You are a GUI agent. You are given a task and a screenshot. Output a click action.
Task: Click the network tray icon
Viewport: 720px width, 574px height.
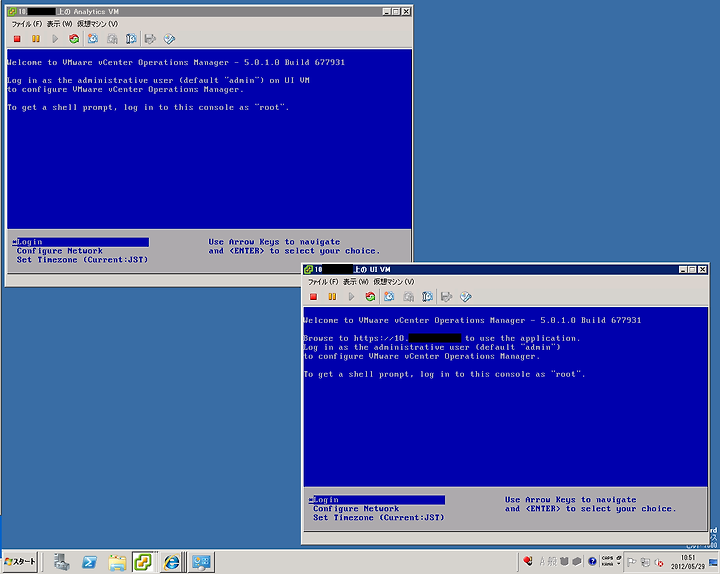[645, 562]
